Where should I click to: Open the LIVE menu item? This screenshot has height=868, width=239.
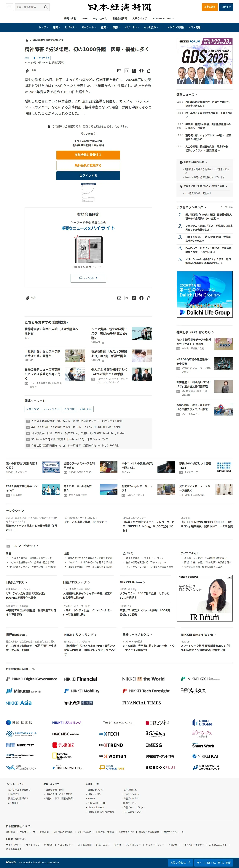[x=84, y=19]
